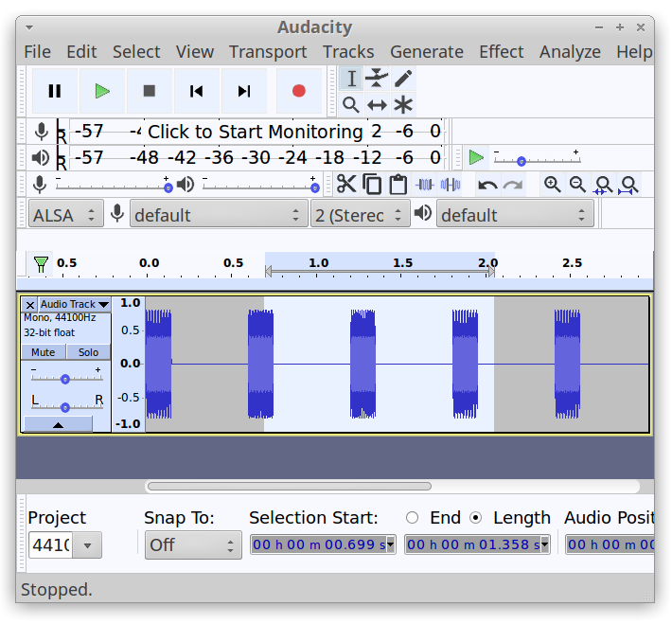
Task: Open the Analyze menu
Action: pos(570,52)
